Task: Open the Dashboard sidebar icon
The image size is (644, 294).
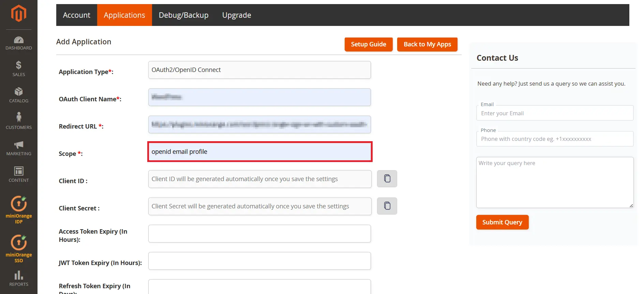Action: coord(19,43)
